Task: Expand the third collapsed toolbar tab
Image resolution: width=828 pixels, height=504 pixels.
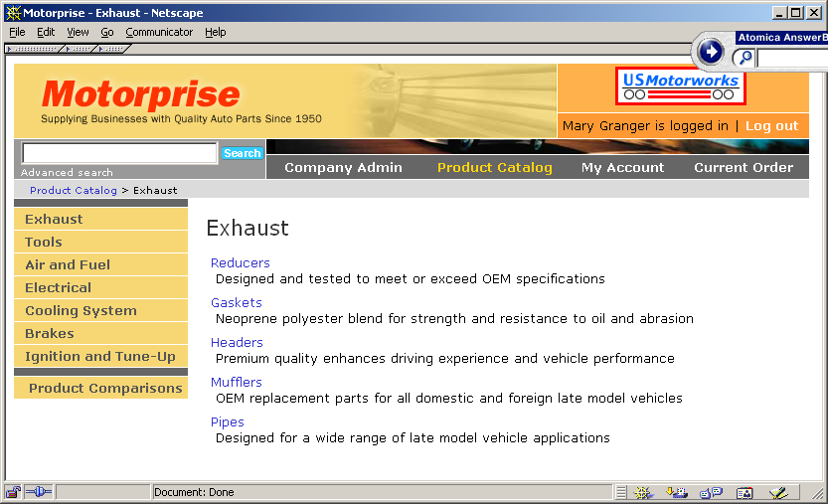Action: point(112,49)
